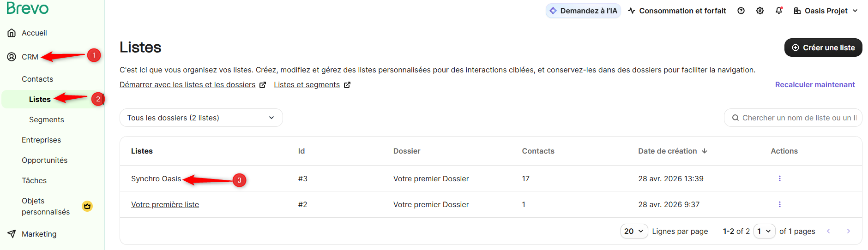Click the crown icon beside Objets personnalisés
Image resolution: width=868 pixels, height=250 pixels.
tap(87, 206)
